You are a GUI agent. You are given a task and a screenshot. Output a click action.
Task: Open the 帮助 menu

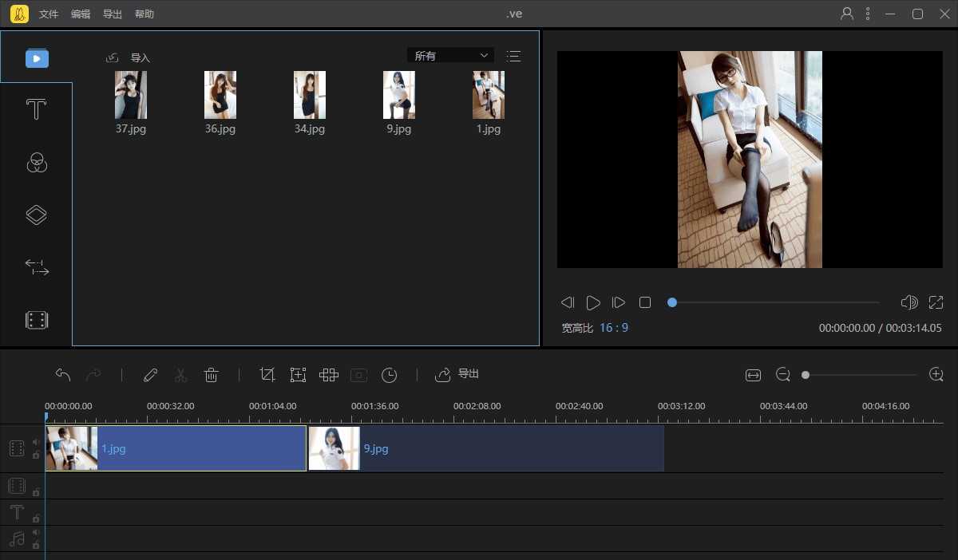(x=144, y=14)
